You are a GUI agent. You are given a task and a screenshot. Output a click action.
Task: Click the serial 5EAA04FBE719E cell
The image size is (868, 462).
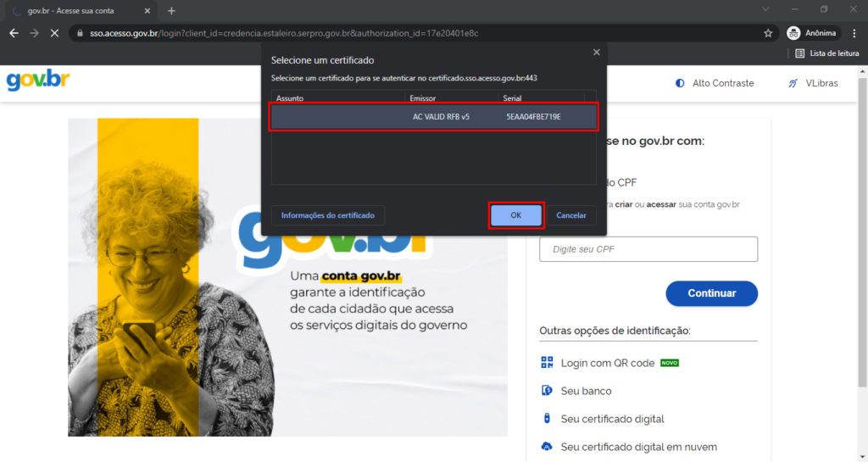[x=533, y=117]
